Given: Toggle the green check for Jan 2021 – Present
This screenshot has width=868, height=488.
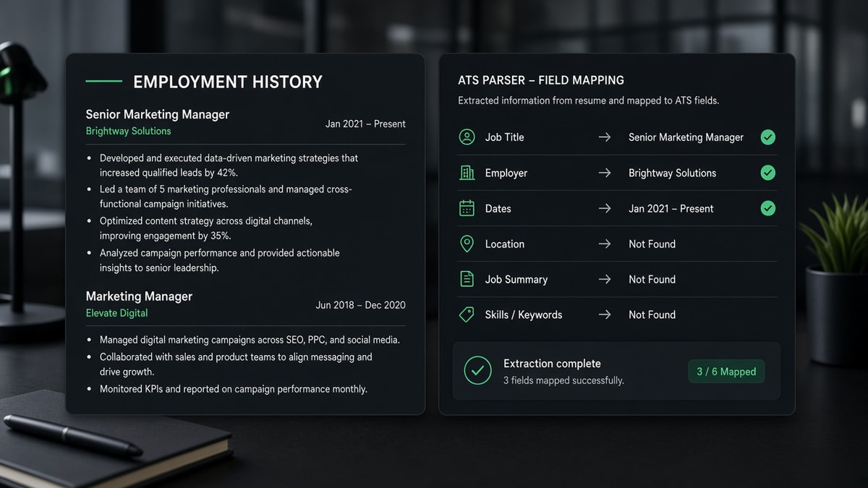Looking at the screenshot, I should pos(768,208).
